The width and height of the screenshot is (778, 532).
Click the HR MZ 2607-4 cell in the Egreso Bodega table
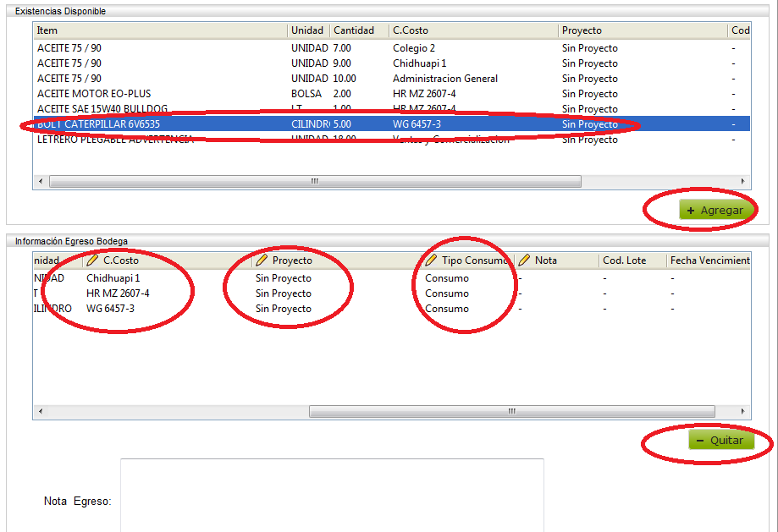coord(118,293)
